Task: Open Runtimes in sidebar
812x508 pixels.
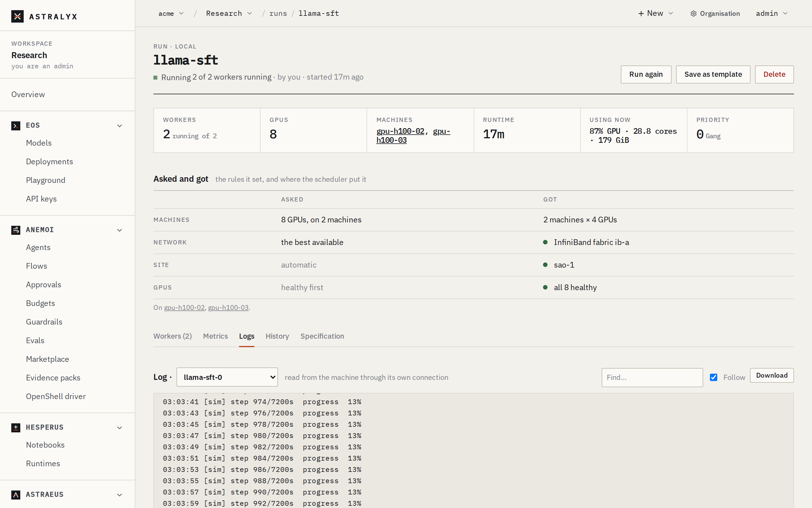Action: pyautogui.click(x=43, y=464)
